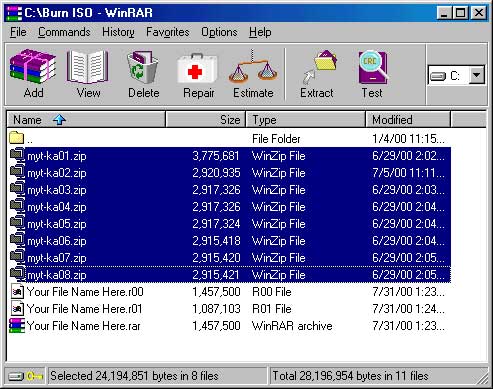Select the myt-ka04.zip file name

[x=57, y=207]
